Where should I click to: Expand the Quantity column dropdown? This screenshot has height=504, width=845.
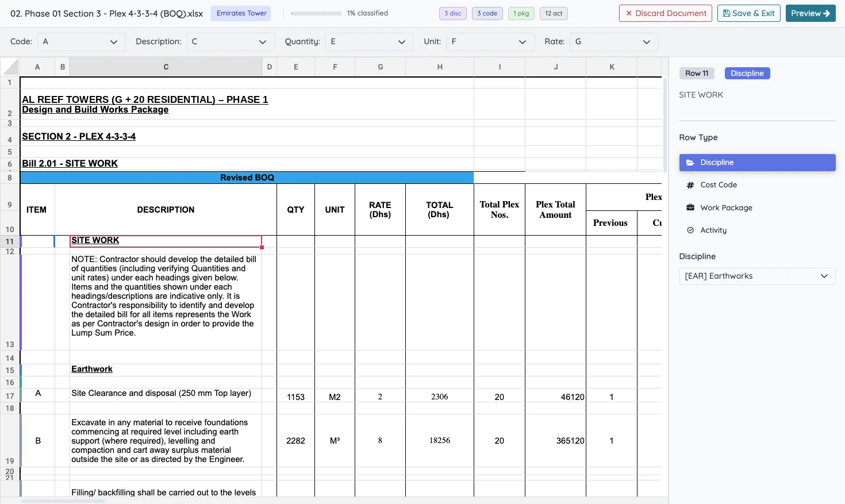coord(369,42)
